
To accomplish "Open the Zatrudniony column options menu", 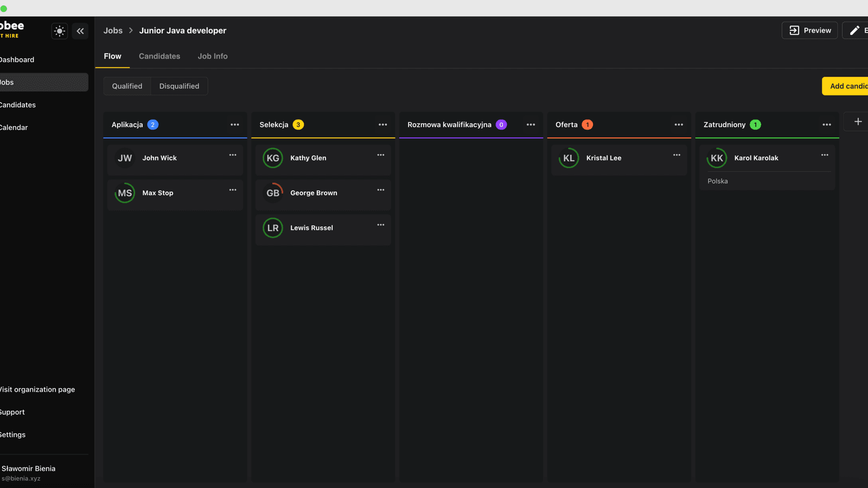I will [826, 125].
